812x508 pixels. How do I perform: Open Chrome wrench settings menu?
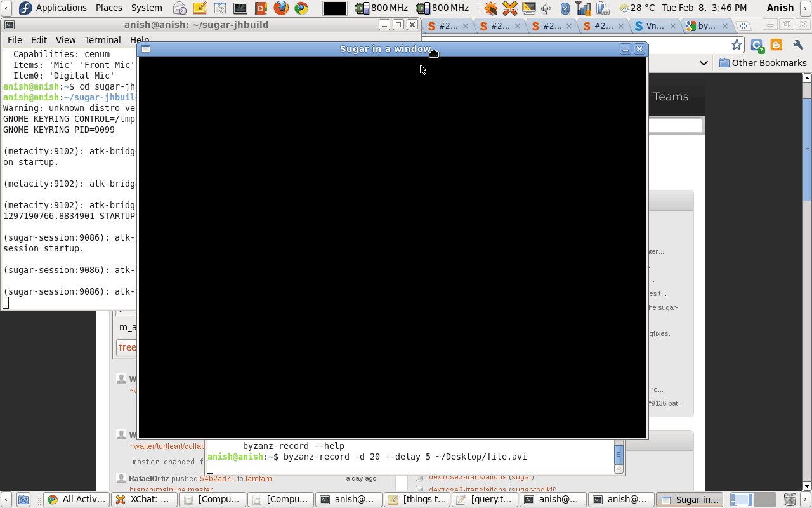click(x=797, y=45)
